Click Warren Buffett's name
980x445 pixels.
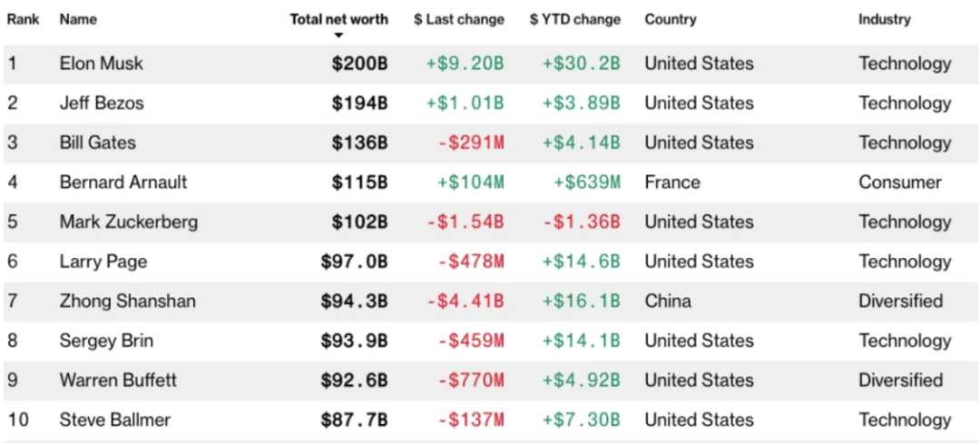tap(118, 381)
